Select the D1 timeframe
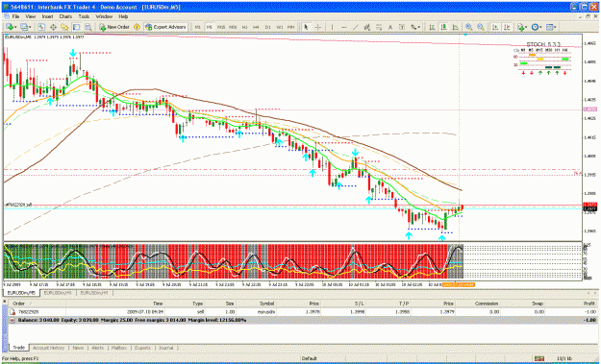 [268, 27]
